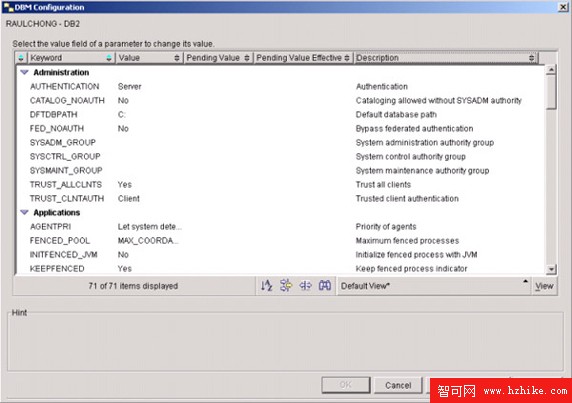Click the KEEPFENCED keyword

57,269
